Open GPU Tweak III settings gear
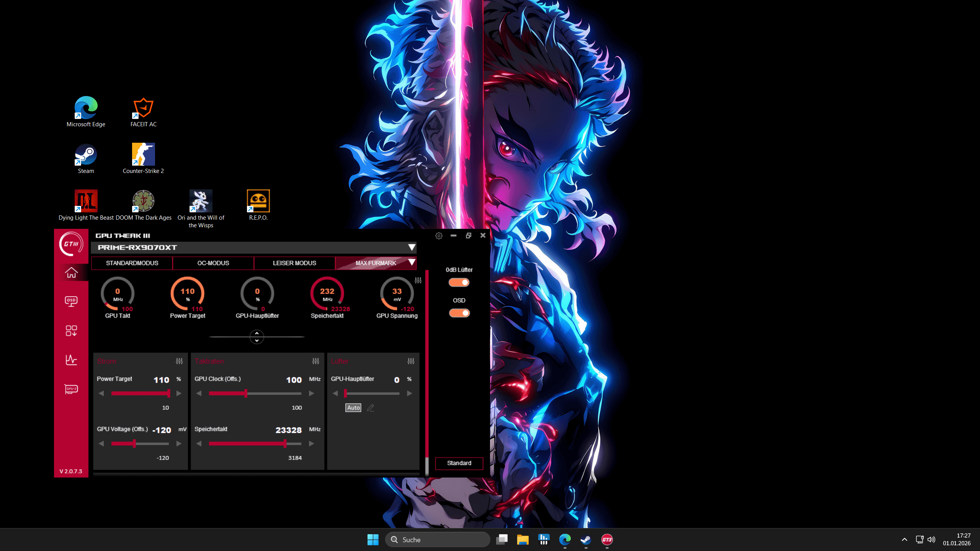Image resolution: width=980 pixels, height=551 pixels. 438,235
